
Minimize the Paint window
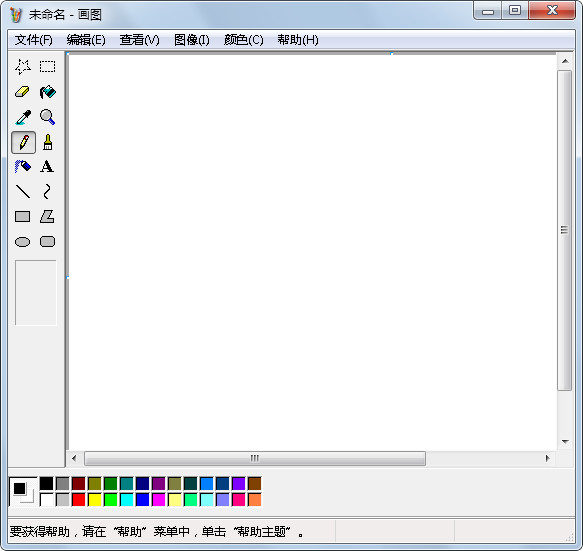487,11
